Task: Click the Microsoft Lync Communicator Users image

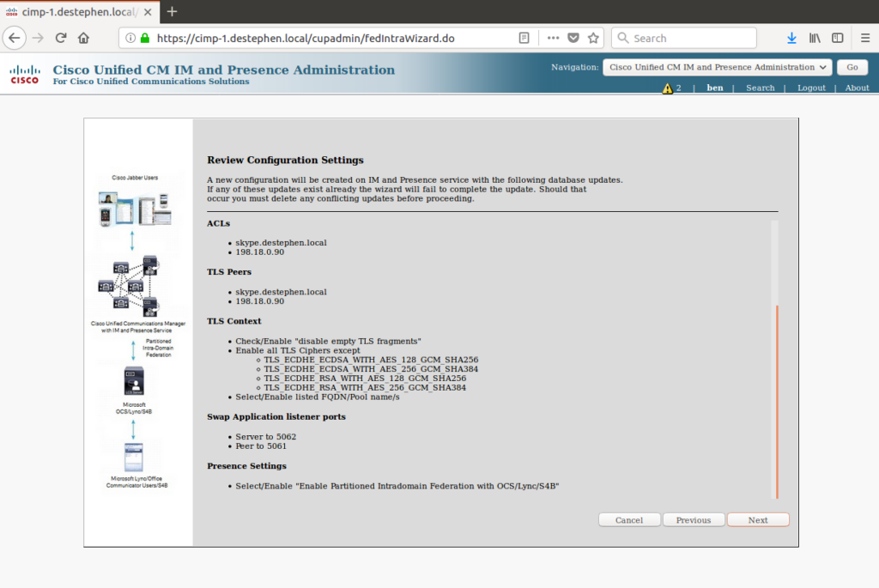Action: (x=134, y=458)
